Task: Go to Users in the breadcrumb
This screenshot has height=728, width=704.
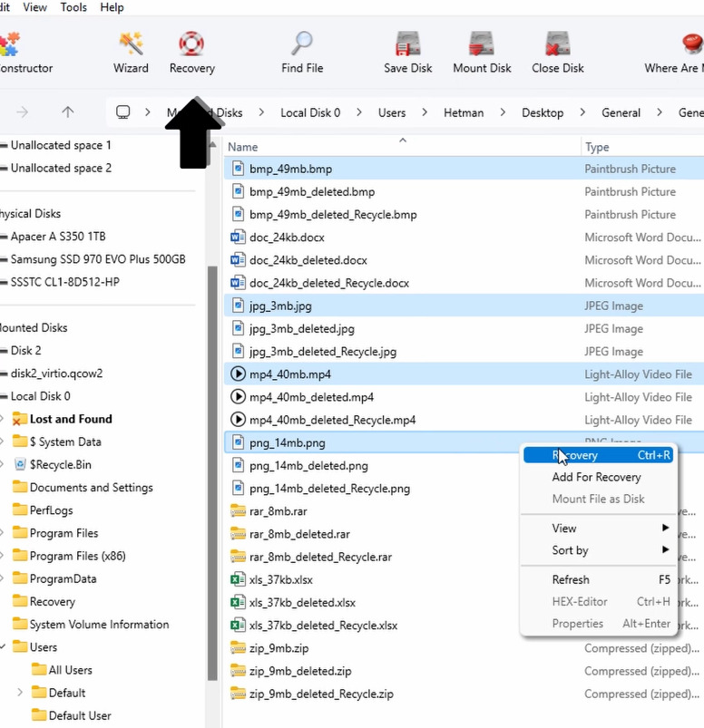Action: pos(392,112)
